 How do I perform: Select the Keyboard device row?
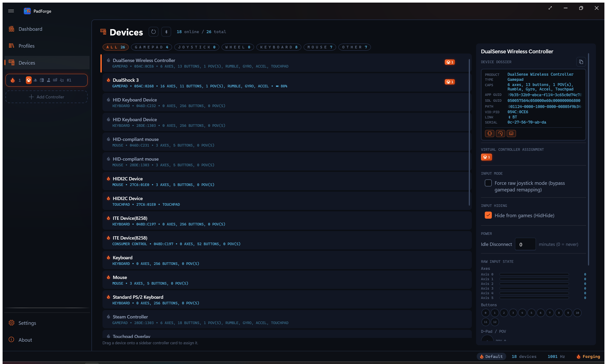point(287,260)
